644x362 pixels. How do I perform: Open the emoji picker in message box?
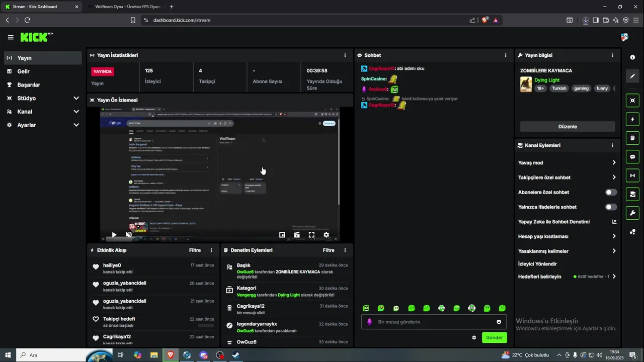click(499, 322)
